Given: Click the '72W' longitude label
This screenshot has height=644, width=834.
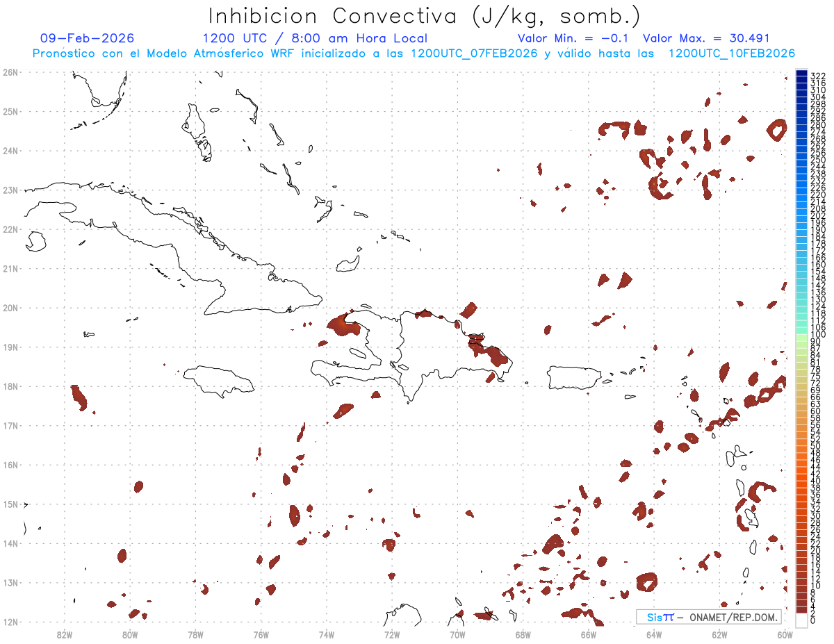Looking at the screenshot, I should (392, 634).
